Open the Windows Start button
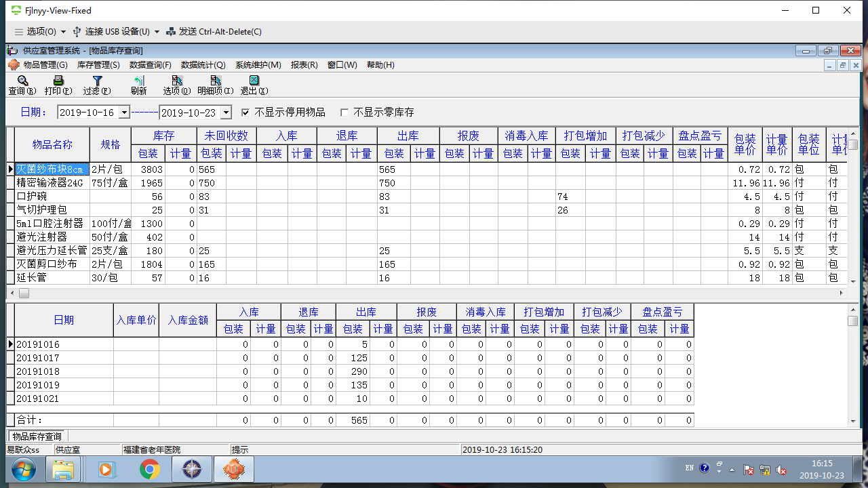Screen dimensions: 868x488 [x=23, y=469]
